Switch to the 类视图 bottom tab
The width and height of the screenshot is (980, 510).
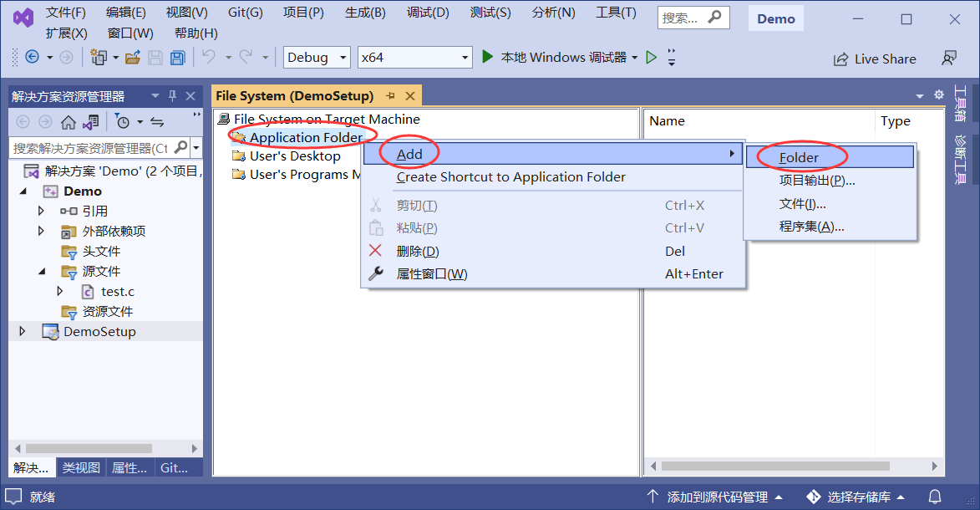point(81,468)
